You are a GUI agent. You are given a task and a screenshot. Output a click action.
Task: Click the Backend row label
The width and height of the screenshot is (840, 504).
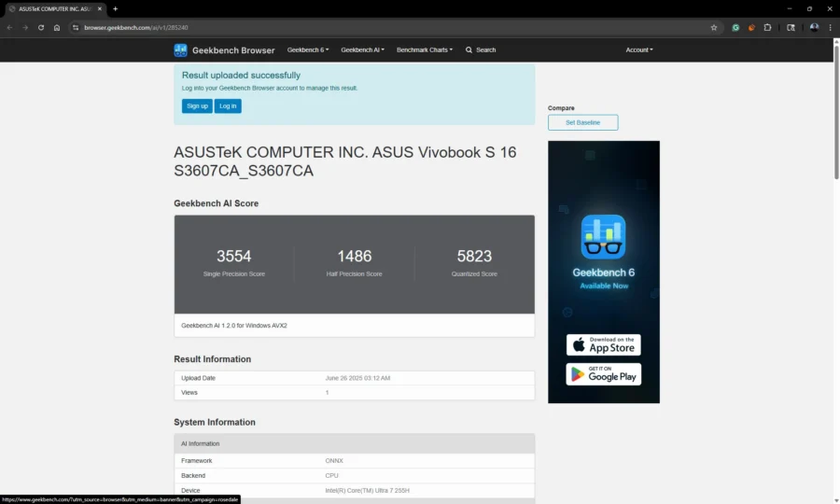click(x=193, y=476)
